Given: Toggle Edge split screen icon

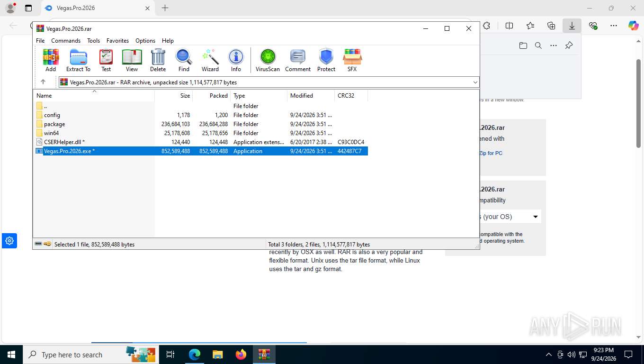Looking at the screenshot, I should point(510,26).
